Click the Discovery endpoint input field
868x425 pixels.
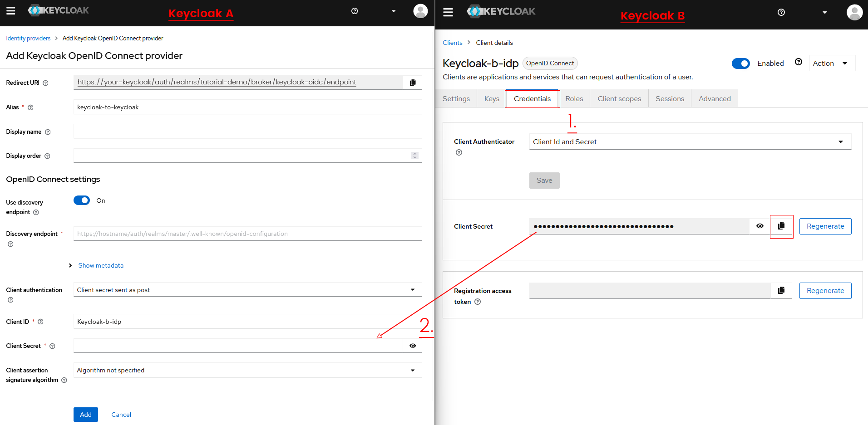(248, 234)
